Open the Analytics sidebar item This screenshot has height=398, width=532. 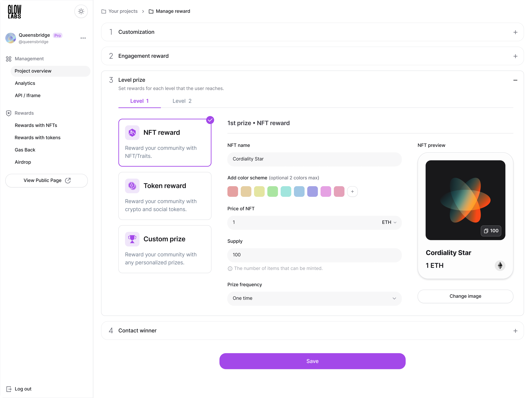tap(25, 83)
